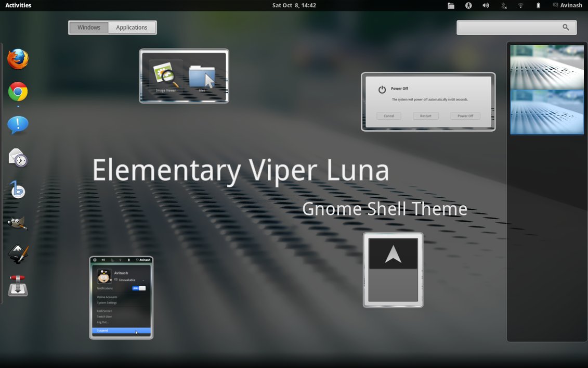Screen dimensions: 588x368
Task: Launch Firefox from the dock
Action: (x=18, y=59)
